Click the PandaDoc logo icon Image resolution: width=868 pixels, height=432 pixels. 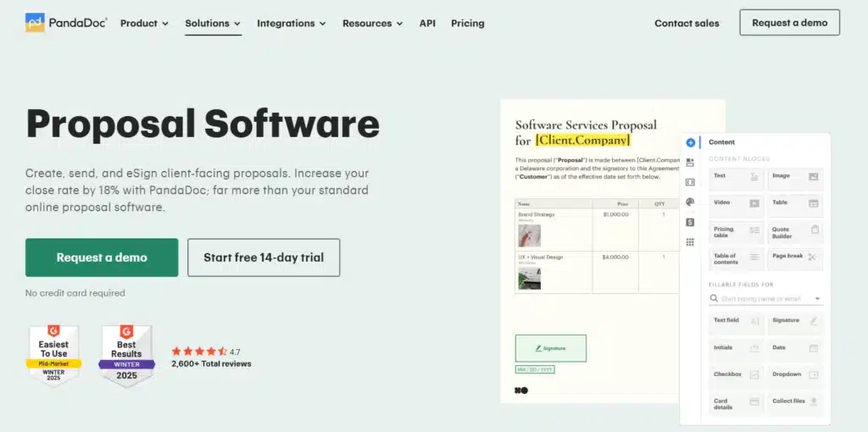[x=36, y=23]
